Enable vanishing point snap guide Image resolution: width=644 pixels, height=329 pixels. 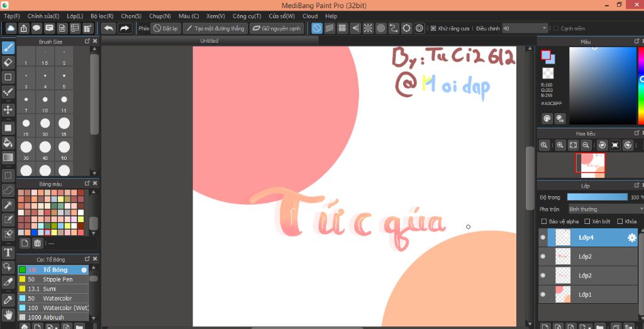pyautogui.click(x=355, y=28)
